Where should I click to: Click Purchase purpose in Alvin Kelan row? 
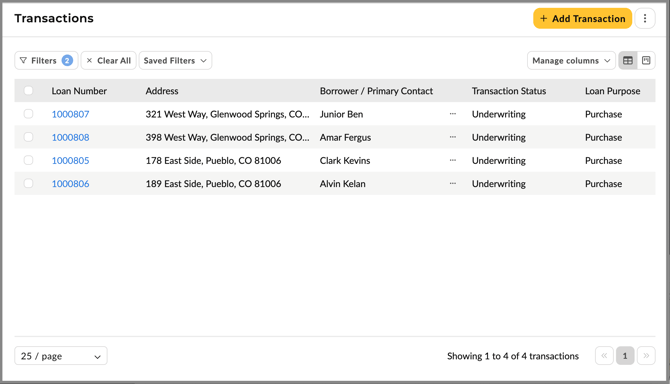pos(603,183)
